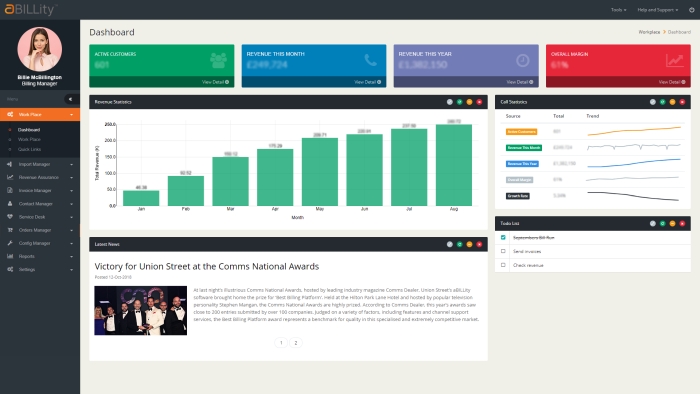This screenshot has width=700, height=394.
Task: Expand the Reports menu arrow
Action: pyautogui.click(x=71, y=257)
